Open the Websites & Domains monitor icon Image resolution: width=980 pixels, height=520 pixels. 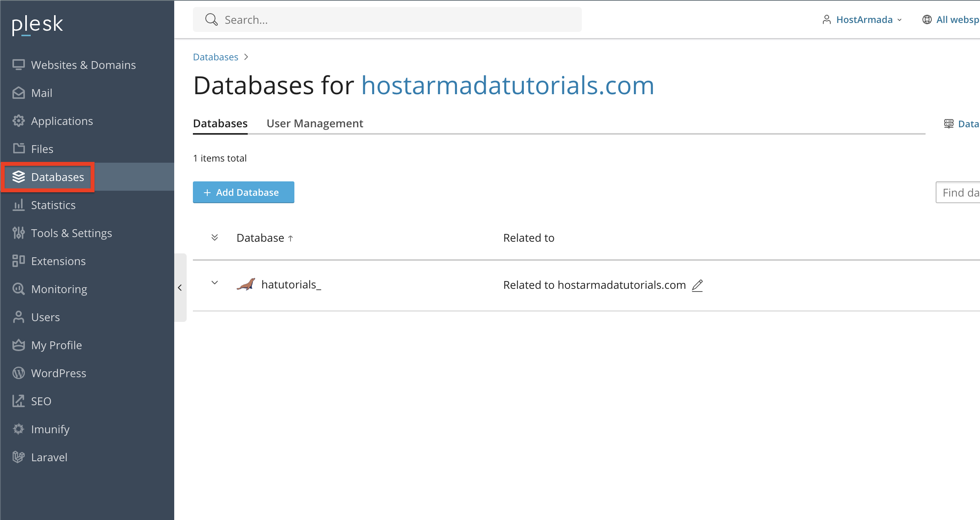point(18,65)
